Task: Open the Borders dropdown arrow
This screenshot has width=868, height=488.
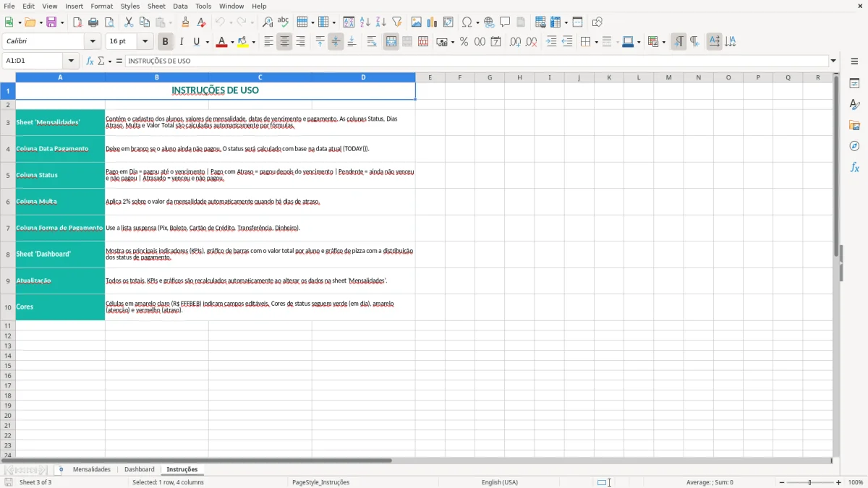Action: tap(596, 42)
